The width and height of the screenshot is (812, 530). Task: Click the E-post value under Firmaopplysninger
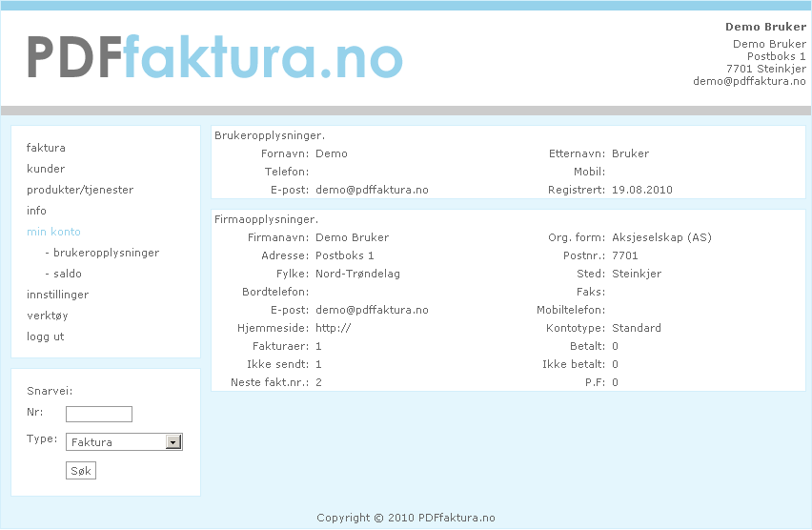[x=372, y=310]
